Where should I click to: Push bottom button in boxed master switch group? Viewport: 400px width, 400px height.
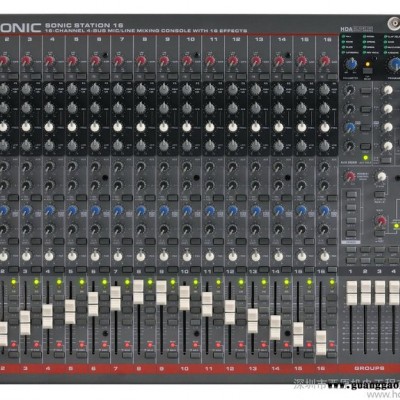pyautogui.click(x=351, y=233)
